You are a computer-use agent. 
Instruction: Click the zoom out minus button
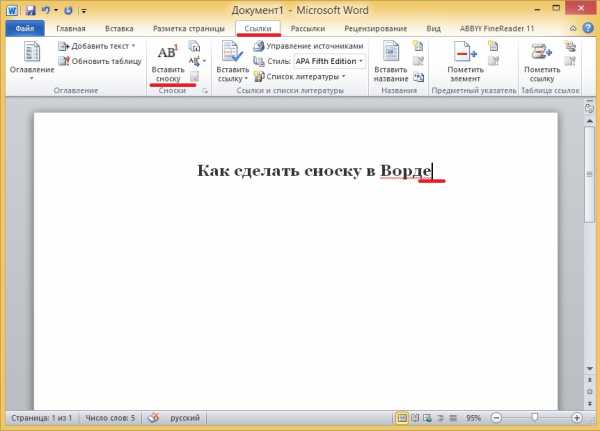coord(496,418)
